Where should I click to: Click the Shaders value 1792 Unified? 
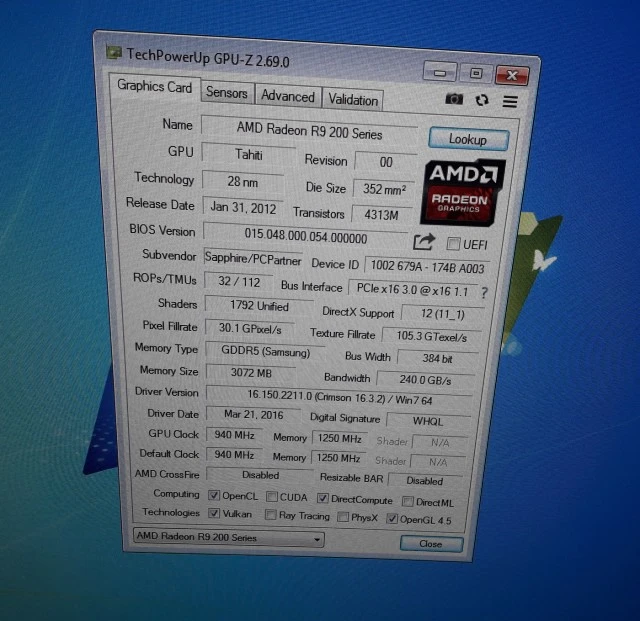[x=259, y=305]
